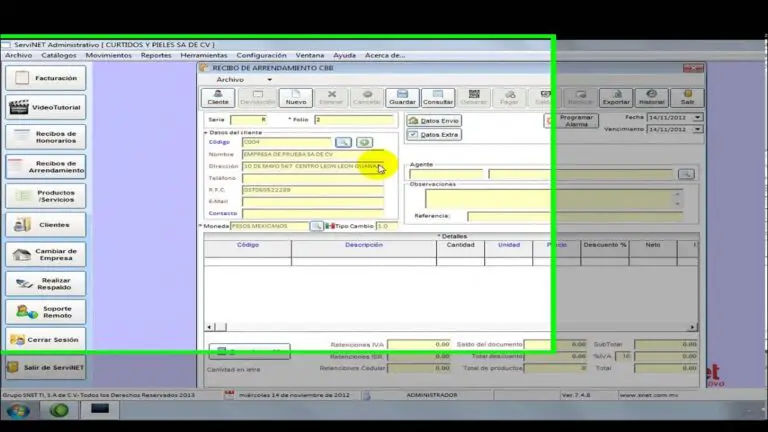Click the Referencia input field

point(575,216)
